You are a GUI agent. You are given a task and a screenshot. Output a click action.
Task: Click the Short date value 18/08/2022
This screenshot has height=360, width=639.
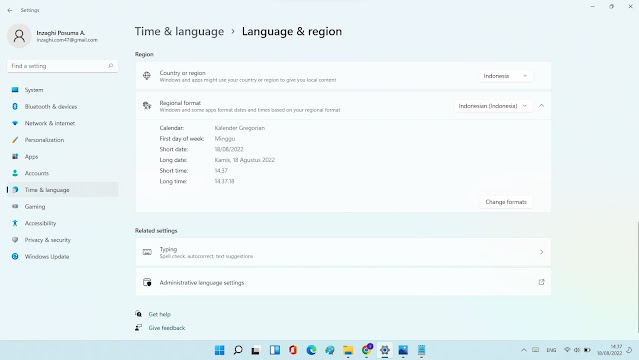point(229,149)
